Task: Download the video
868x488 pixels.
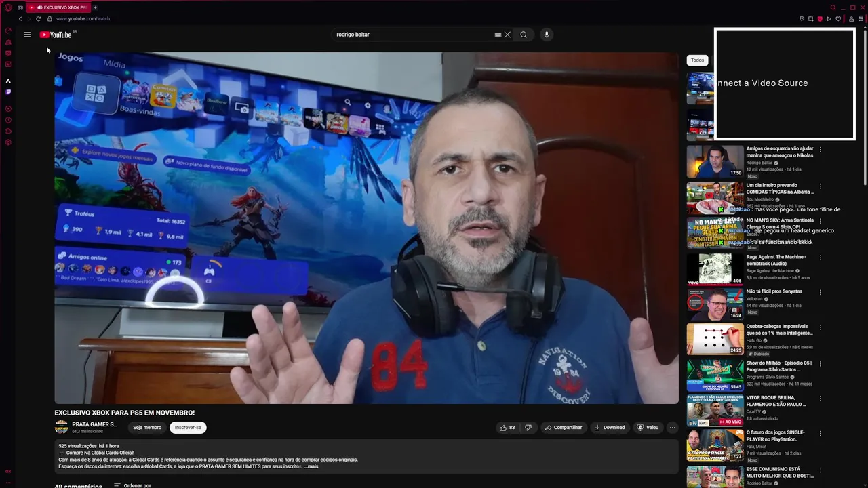Action: (x=610, y=428)
